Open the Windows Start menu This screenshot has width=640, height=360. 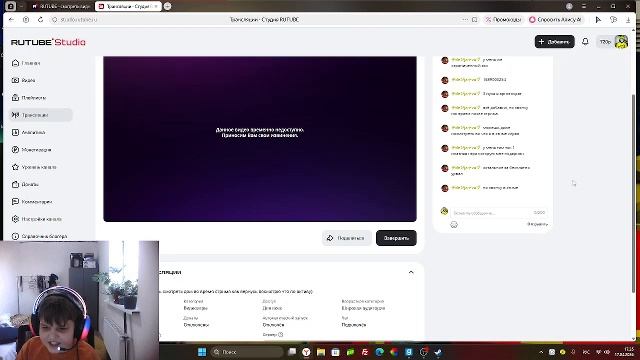[202, 352]
